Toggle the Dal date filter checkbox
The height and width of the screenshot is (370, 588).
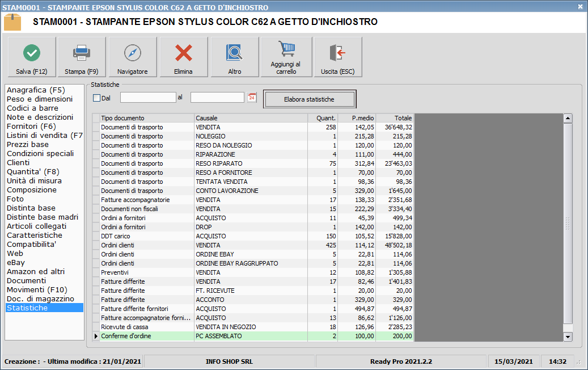pos(97,98)
